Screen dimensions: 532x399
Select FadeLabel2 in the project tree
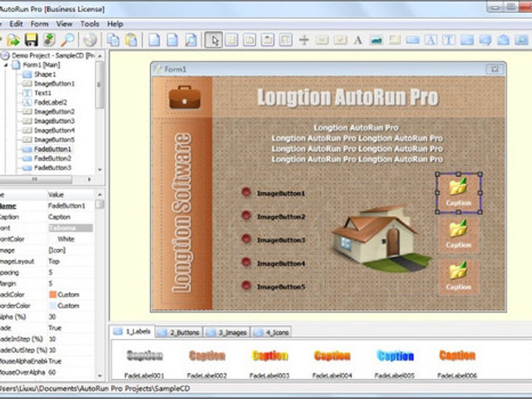click(x=51, y=102)
